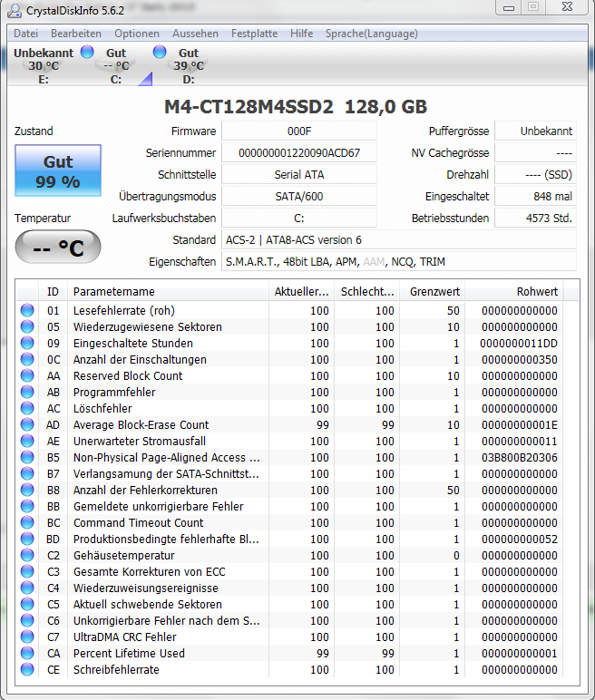Click status orb for Unerwarteter Stromausfall

coord(27,441)
